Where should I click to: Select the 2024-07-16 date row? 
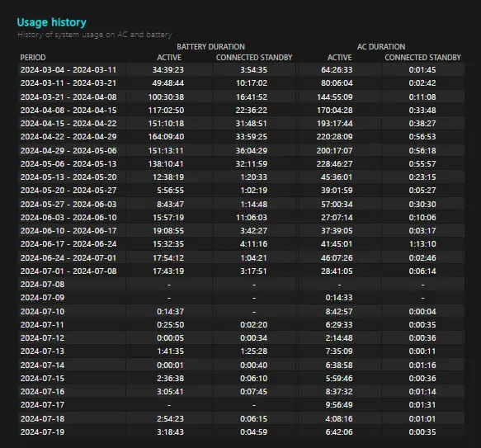(x=42, y=392)
